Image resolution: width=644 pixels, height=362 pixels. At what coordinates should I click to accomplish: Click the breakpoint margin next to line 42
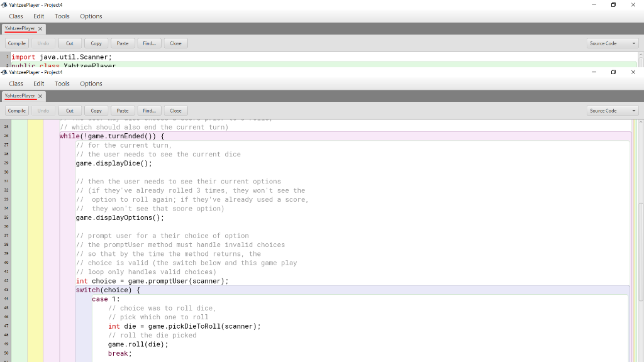click(x=6, y=281)
